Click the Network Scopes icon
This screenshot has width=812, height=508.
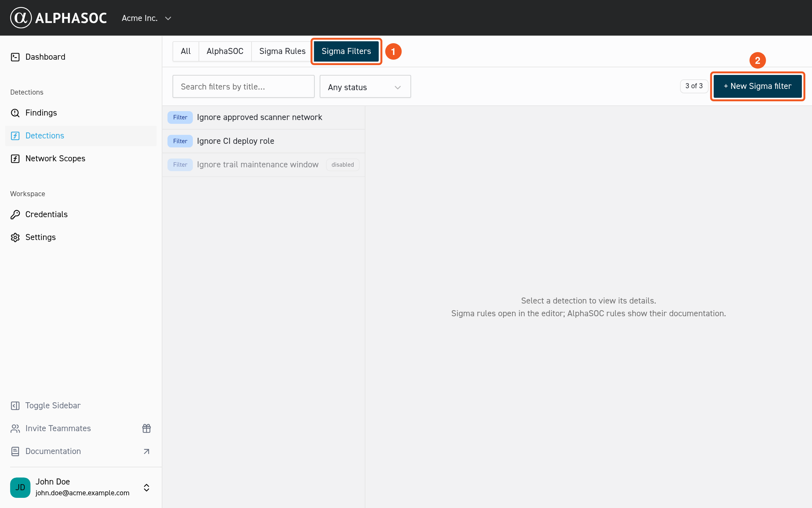[x=15, y=158]
